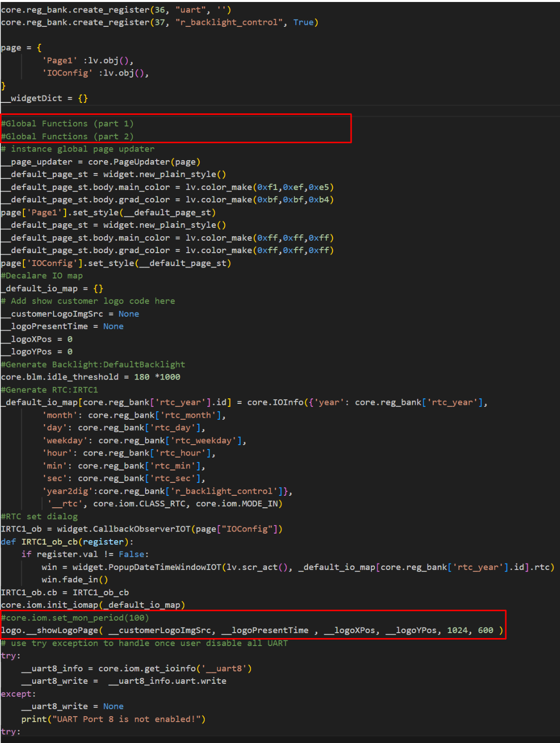The image size is (560, 743).
Task: Click the 'True' keyword in create_register call
Action: point(303,22)
